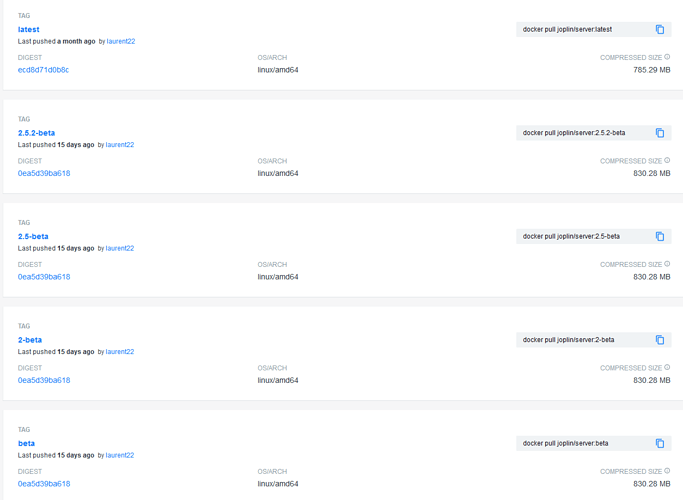Copy the pull command for 2-beta tag

659,340
